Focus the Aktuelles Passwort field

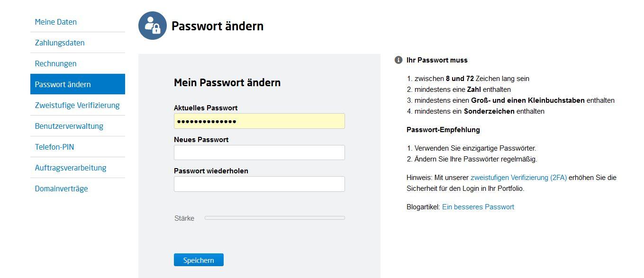pyautogui.click(x=259, y=121)
